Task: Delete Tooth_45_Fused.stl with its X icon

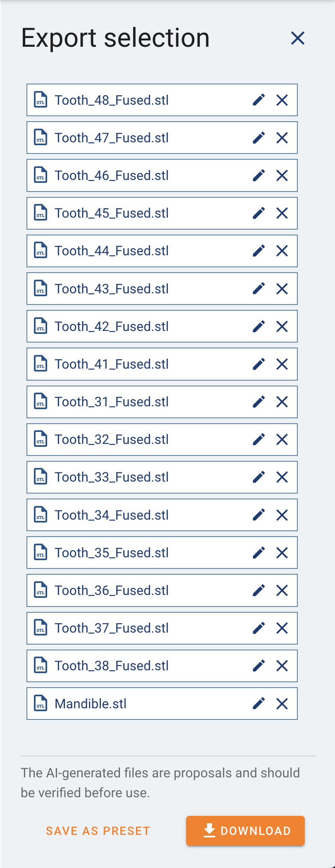Action: (x=282, y=213)
